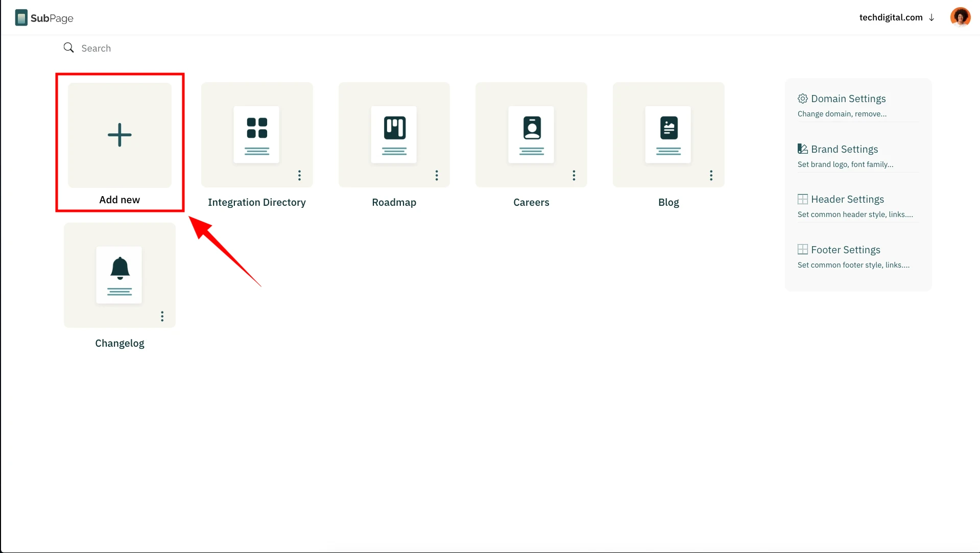
Task: Open user profile avatar
Action: click(x=960, y=17)
